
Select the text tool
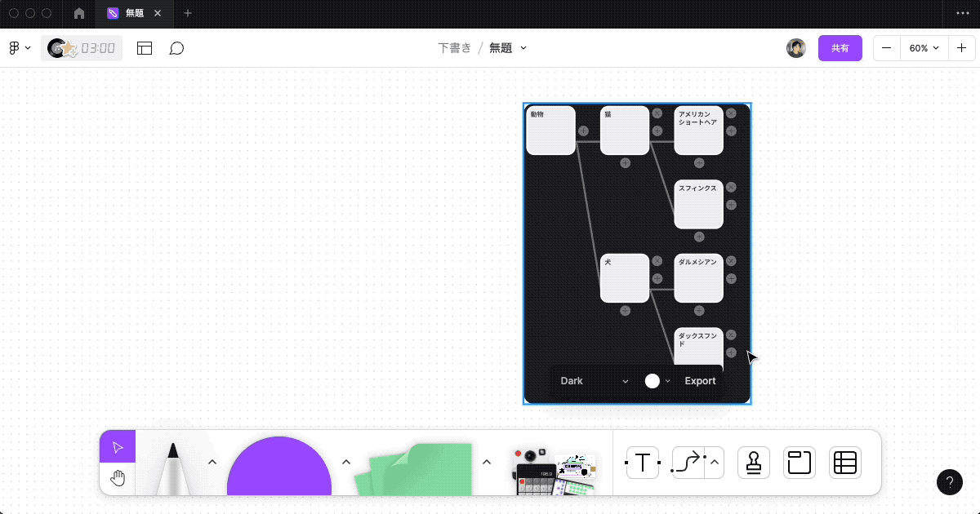(x=642, y=463)
